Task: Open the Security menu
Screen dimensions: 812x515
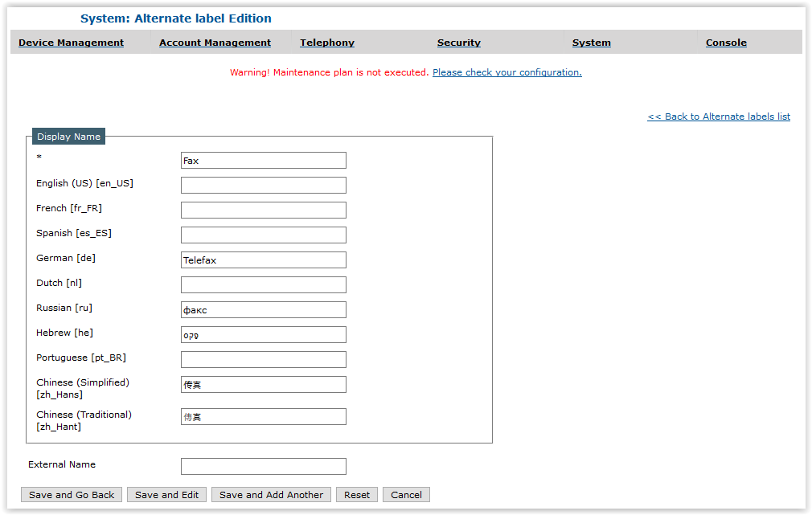Action: click(459, 43)
